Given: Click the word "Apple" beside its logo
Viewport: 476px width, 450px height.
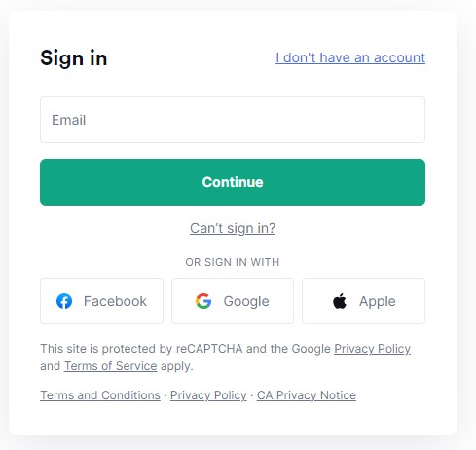Looking at the screenshot, I should coord(378,302).
